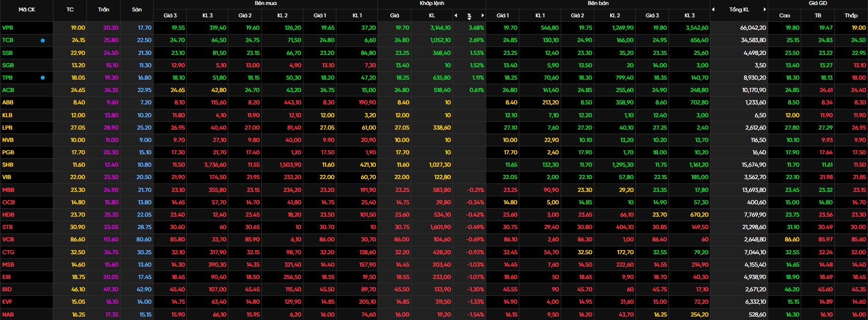Click the Cao column header

785,15
